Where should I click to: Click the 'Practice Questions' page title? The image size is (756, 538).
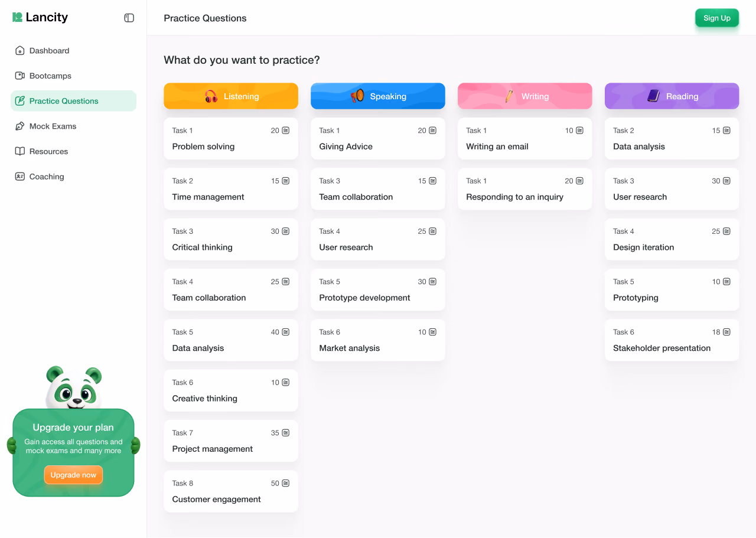click(x=205, y=18)
